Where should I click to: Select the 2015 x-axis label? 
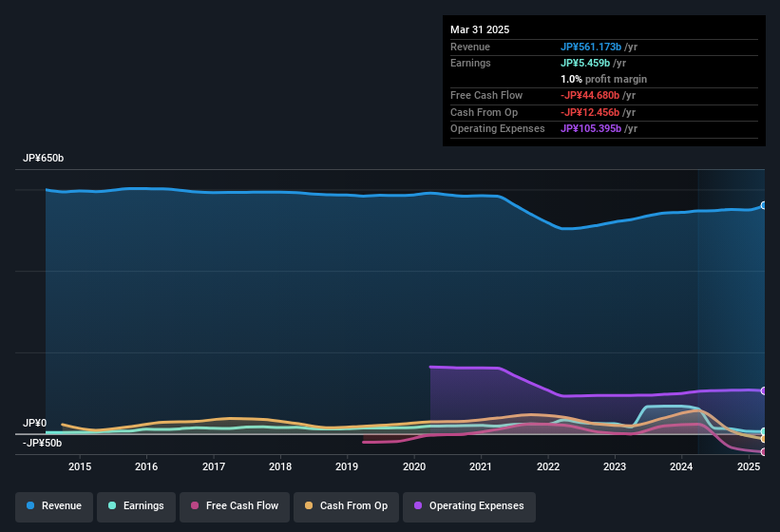pyautogui.click(x=80, y=466)
